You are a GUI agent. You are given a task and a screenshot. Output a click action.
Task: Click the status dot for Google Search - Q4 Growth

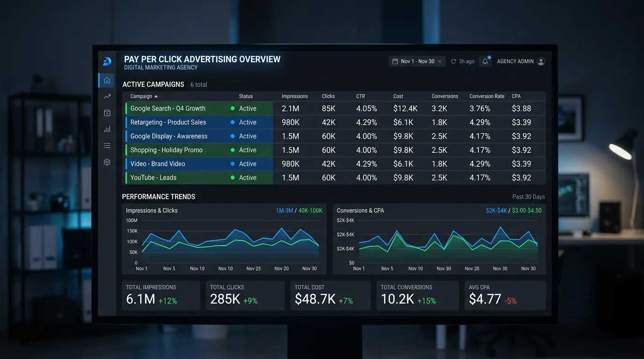[233, 108]
